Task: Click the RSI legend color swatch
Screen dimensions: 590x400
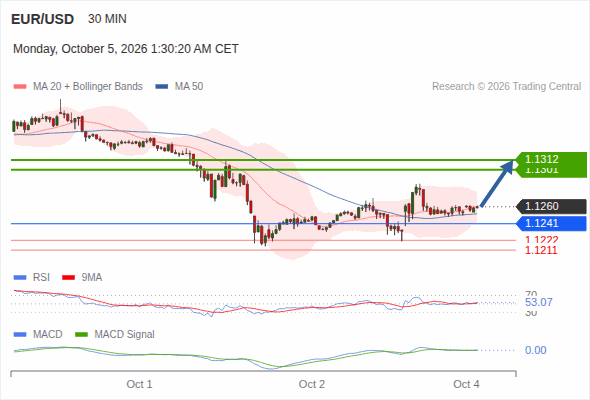Action: (20, 278)
